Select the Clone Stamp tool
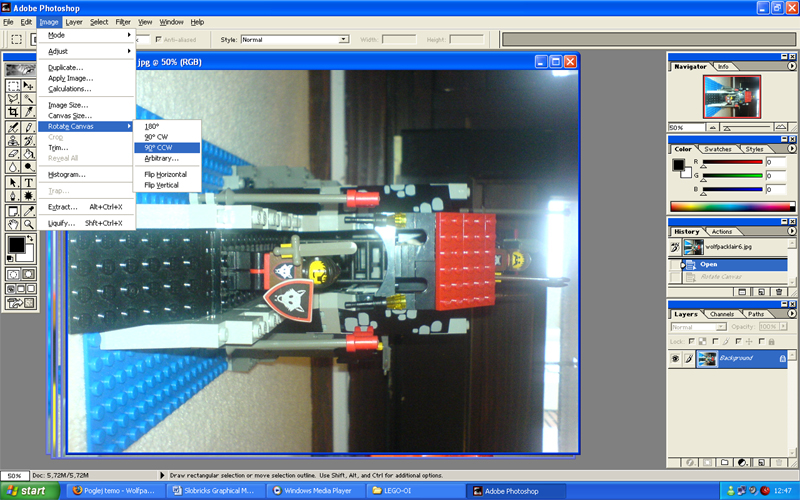The height and width of the screenshot is (500, 800). [13, 140]
